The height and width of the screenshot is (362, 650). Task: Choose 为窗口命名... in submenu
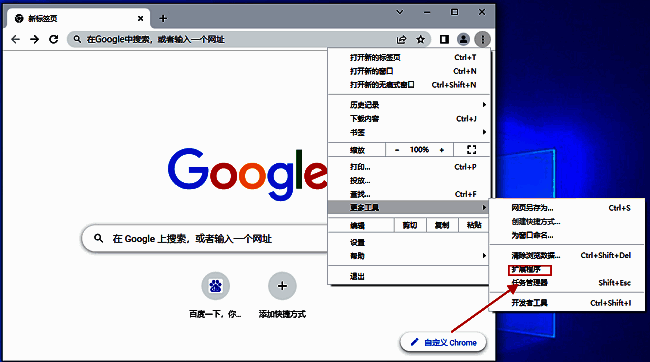pyautogui.click(x=567, y=235)
